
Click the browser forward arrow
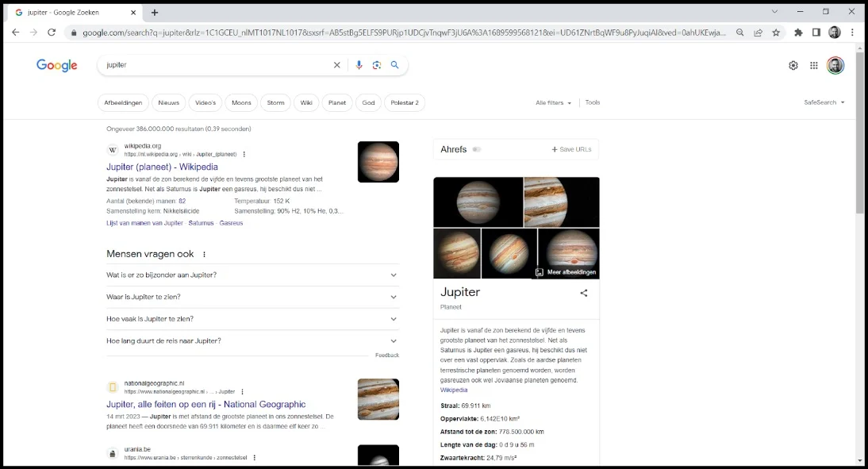tap(33, 33)
